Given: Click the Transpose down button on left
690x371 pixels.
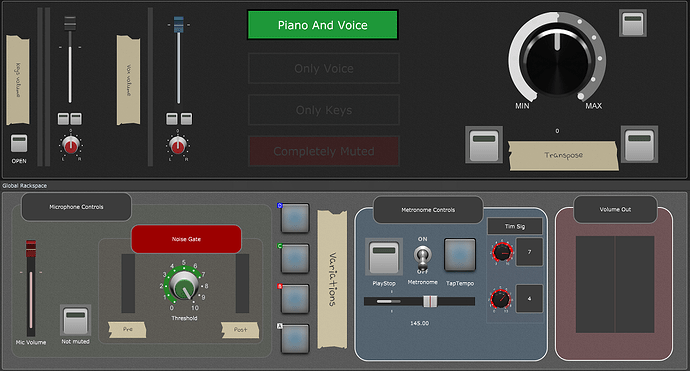Looking at the screenshot, I should point(484,145).
